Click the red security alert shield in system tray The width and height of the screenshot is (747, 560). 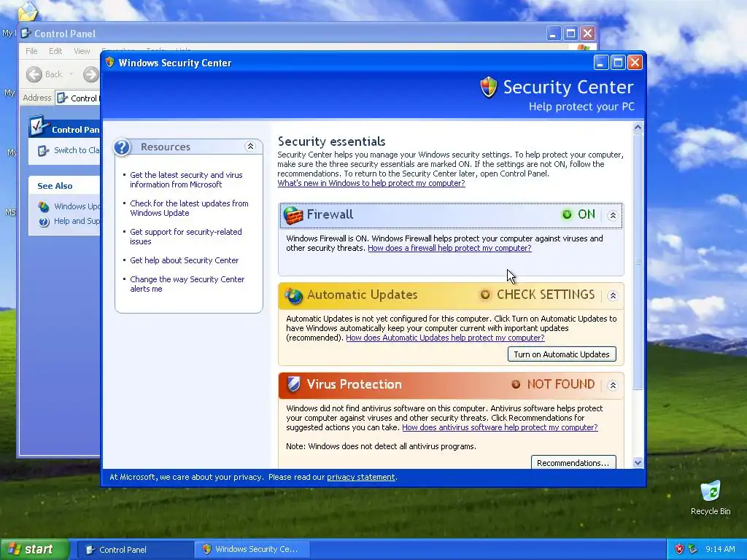click(x=679, y=549)
